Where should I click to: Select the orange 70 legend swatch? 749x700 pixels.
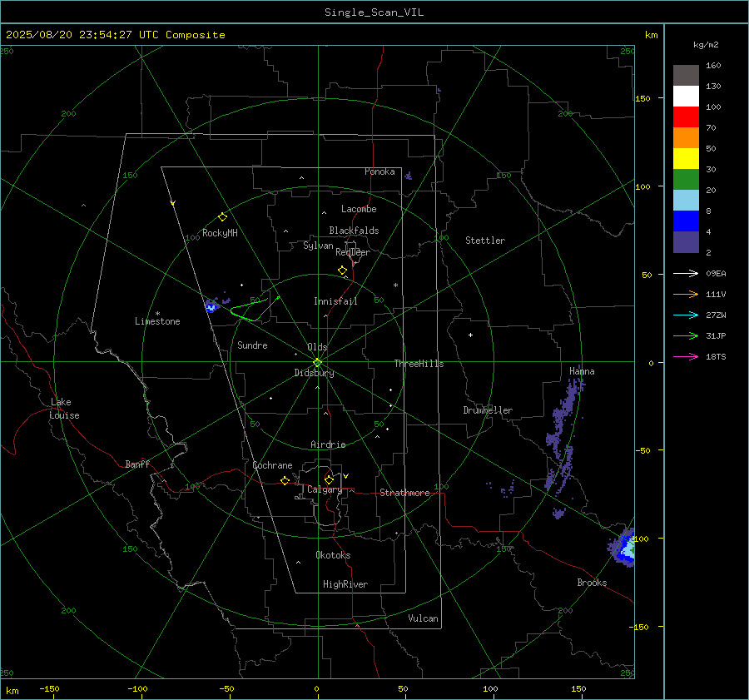tap(686, 138)
